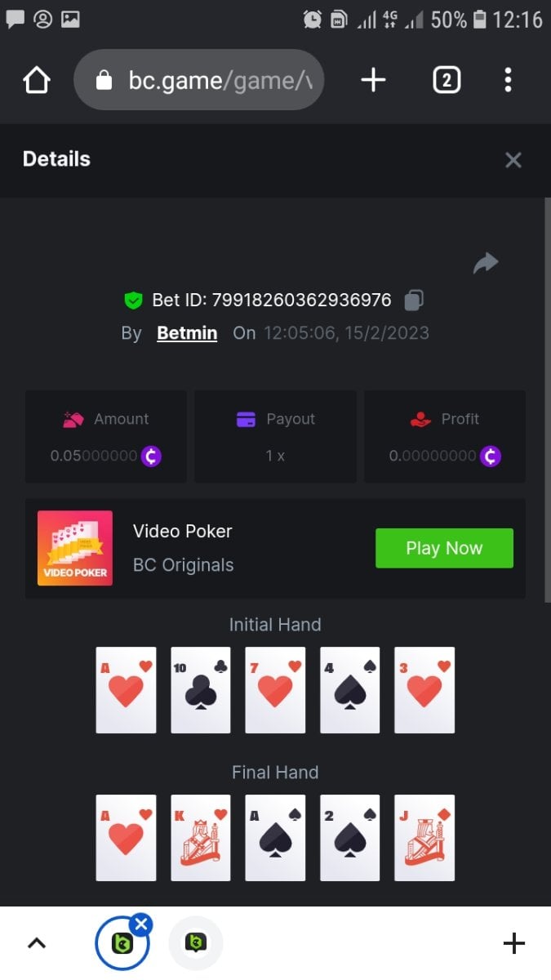Click the Amount currency coin icon
This screenshot has height=980, width=551.
(151, 456)
